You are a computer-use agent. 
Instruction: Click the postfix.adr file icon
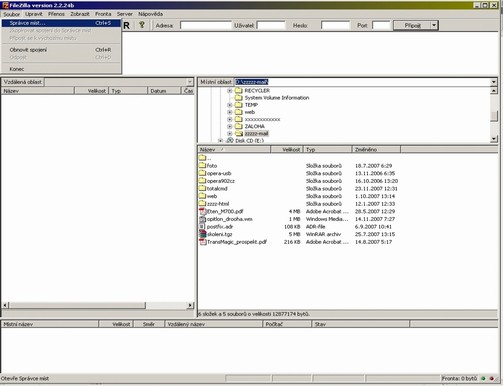coord(203,227)
